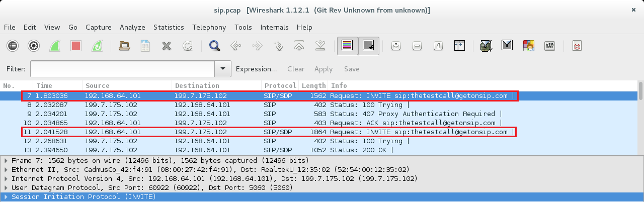Open the capture interfaces list icon
Viewport: 644px width, 202px height.
(x=13, y=46)
